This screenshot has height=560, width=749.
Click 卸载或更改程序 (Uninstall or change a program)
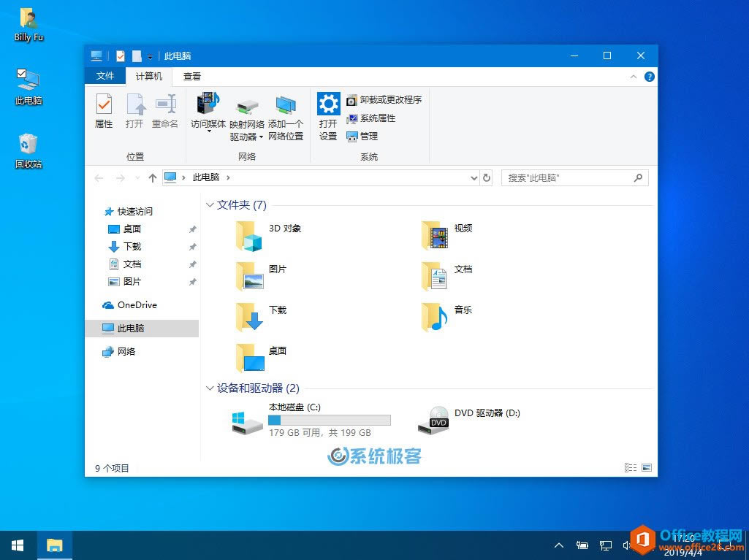coord(384,100)
